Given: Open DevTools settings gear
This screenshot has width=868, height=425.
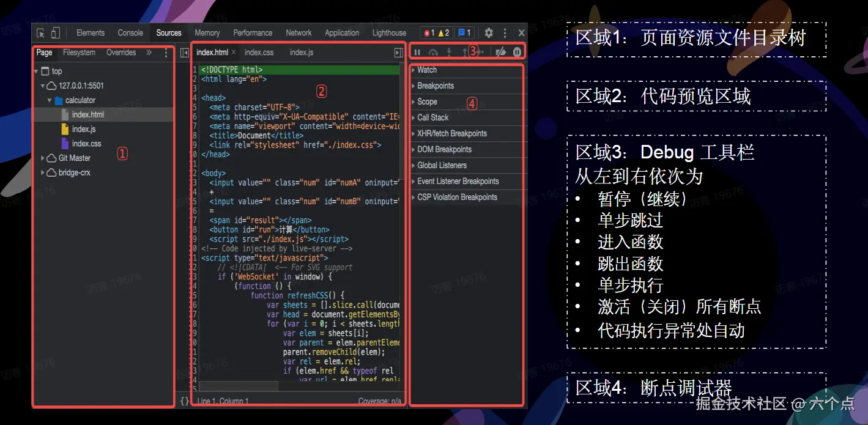Looking at the screenshot, I should pos(489,33).
